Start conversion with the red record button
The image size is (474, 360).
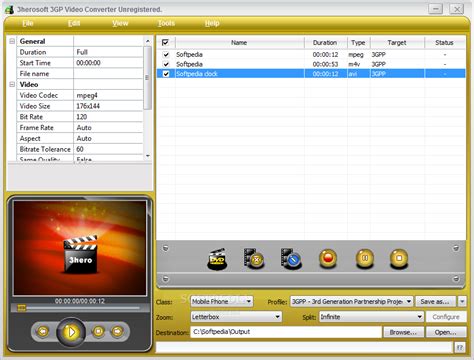click(x=328, y=258)
